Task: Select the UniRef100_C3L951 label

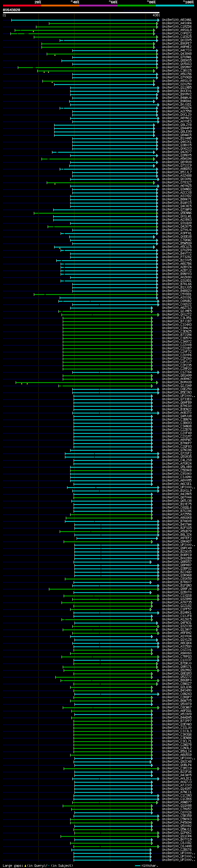Action: (176, 318)
